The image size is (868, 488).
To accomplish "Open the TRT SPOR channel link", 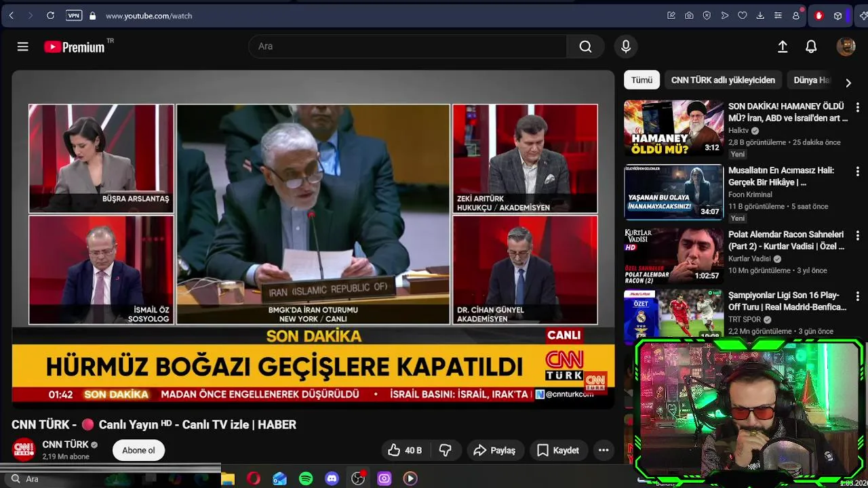I will pyautogui.click(x=745, y=319).
